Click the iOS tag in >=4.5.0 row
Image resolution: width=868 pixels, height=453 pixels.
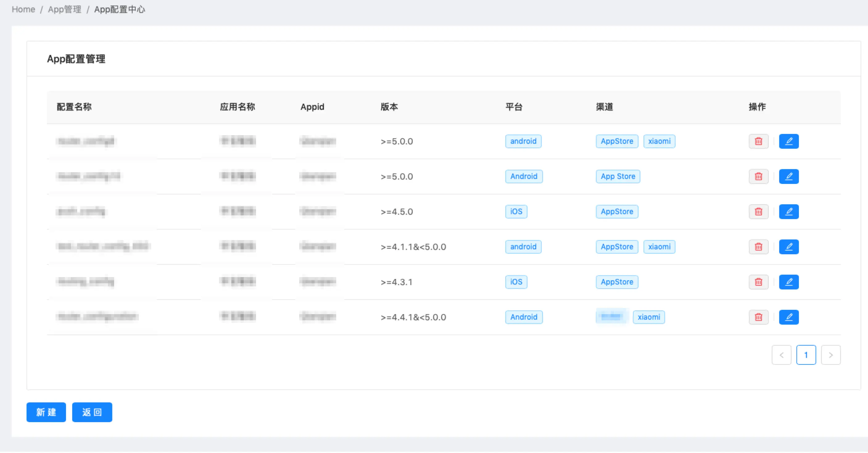point(516,212)
